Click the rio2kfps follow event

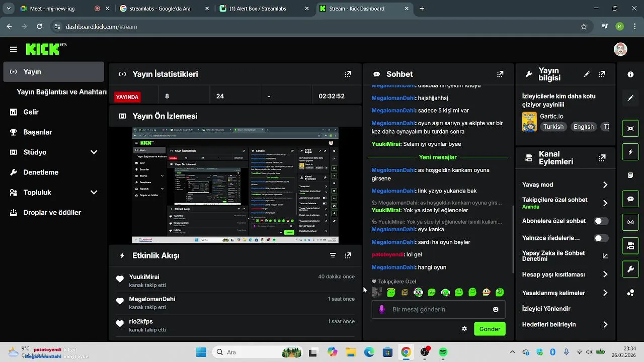tap(235, 325)
